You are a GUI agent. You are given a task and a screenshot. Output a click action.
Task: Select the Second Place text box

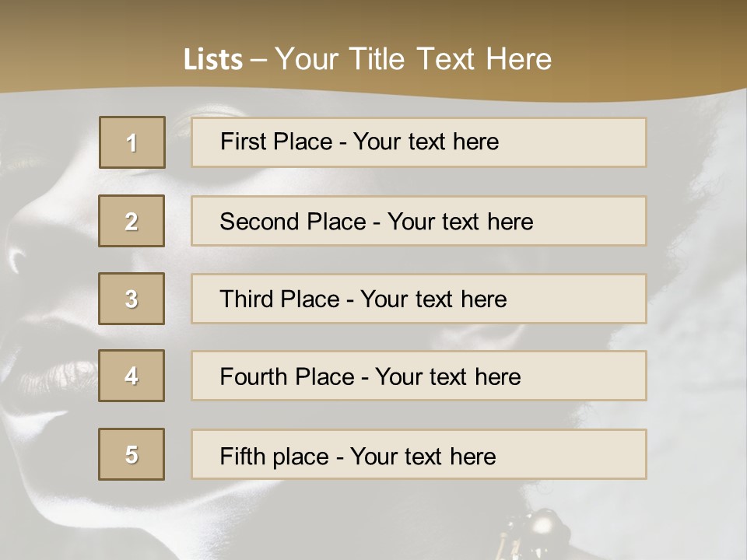419,221
